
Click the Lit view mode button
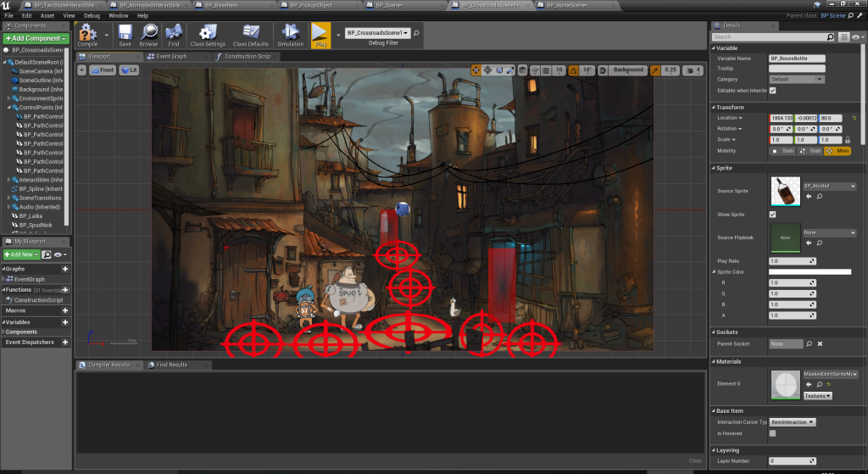click(x=129, y=70)
